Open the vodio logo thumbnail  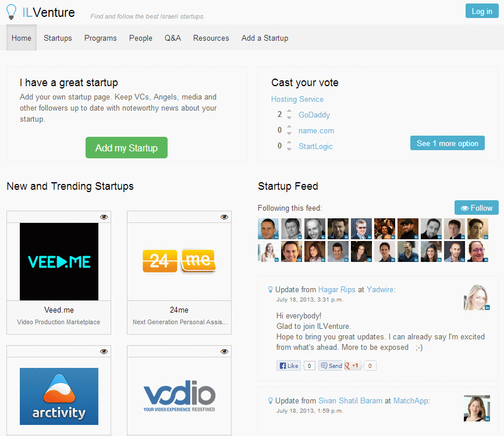179,396
